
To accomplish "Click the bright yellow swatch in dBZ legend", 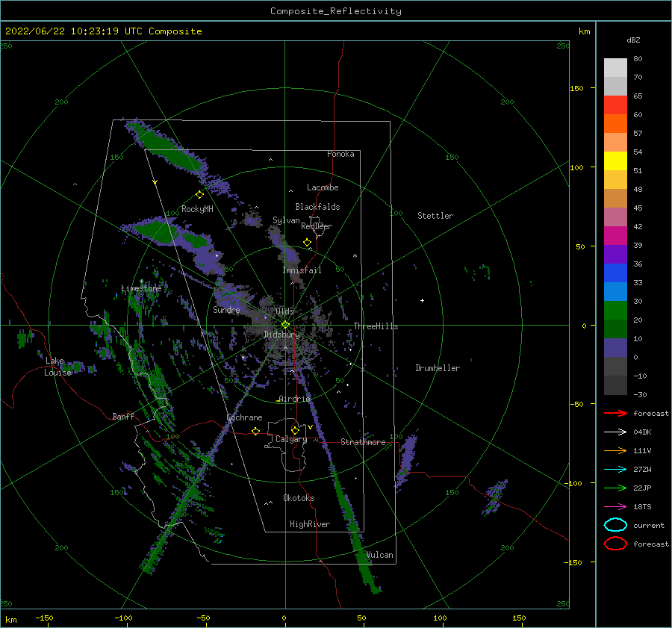I will 615,161.
